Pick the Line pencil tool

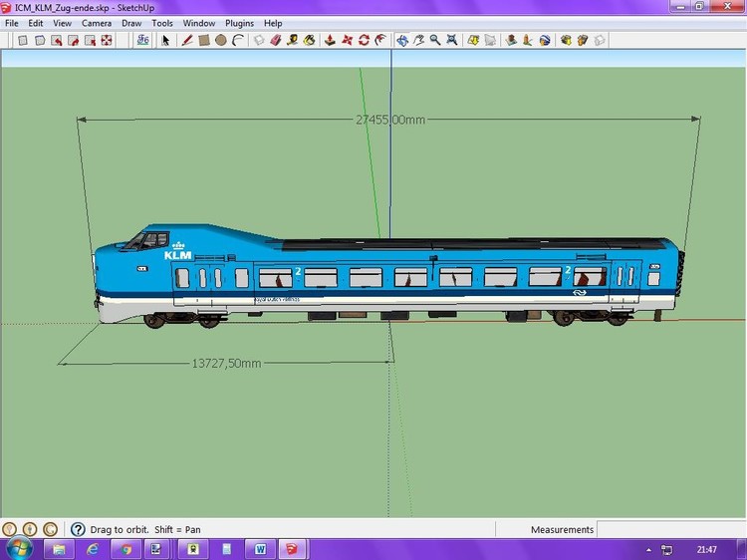(187, 41)
